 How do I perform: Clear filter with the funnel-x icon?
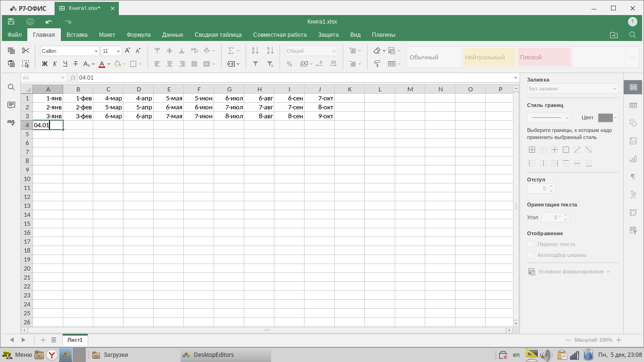click(x=270, y=64)
